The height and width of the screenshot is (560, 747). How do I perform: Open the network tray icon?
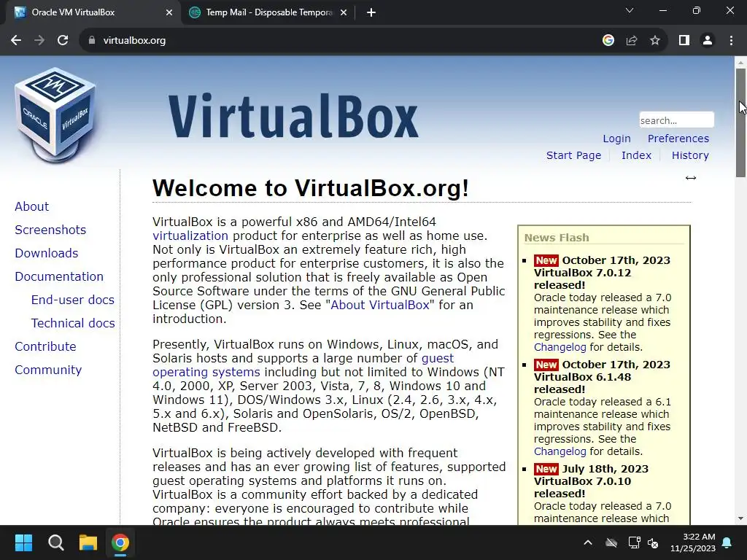[x=634, y=542]
